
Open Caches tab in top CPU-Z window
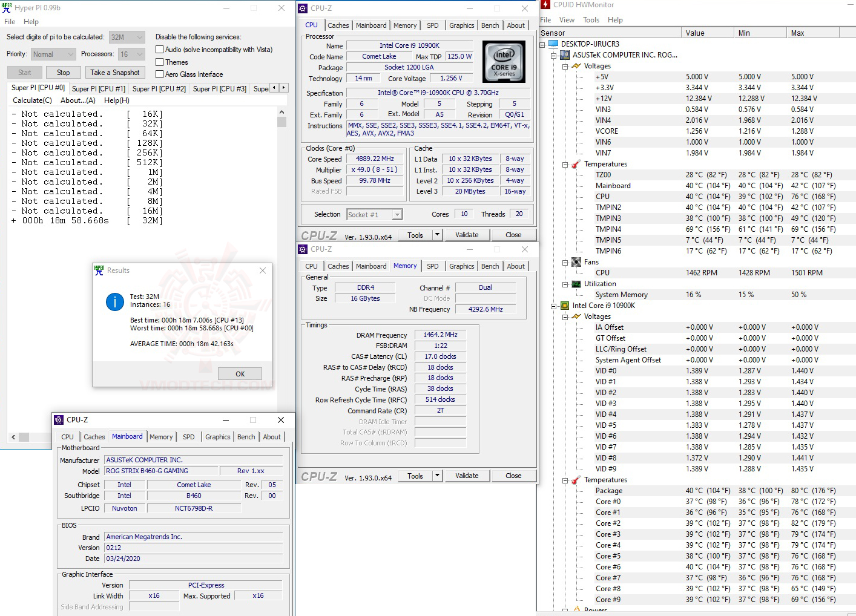[338, 25]
